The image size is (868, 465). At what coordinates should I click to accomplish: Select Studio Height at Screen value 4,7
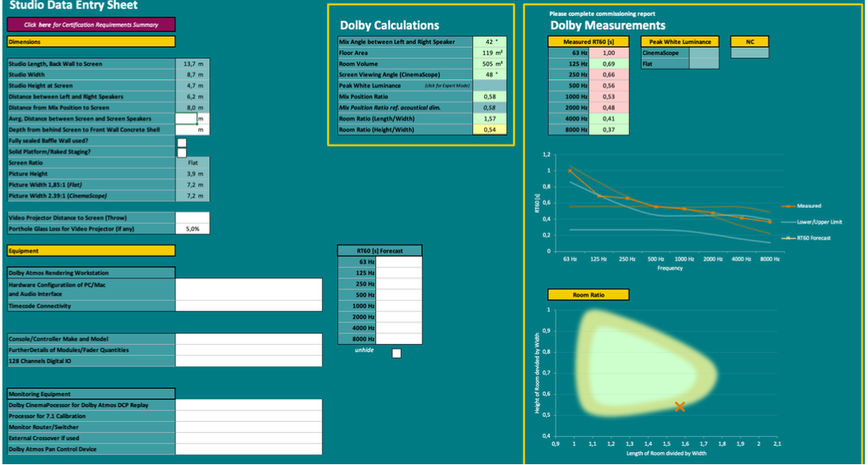click(x=192, y=86)
